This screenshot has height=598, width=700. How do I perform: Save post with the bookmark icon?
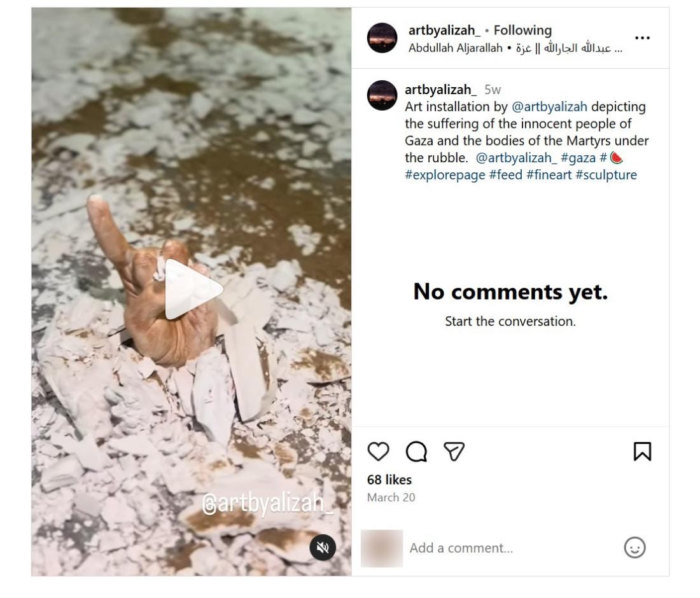tap(642, 452)
